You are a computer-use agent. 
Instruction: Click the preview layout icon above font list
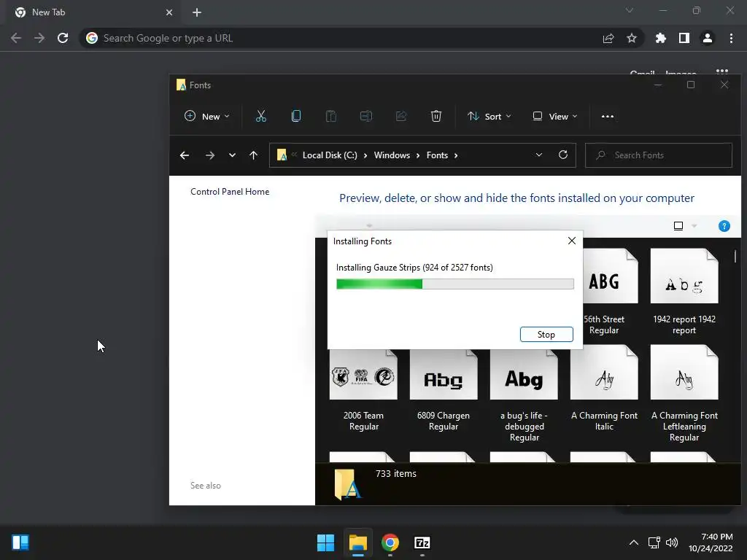point(678,226)
